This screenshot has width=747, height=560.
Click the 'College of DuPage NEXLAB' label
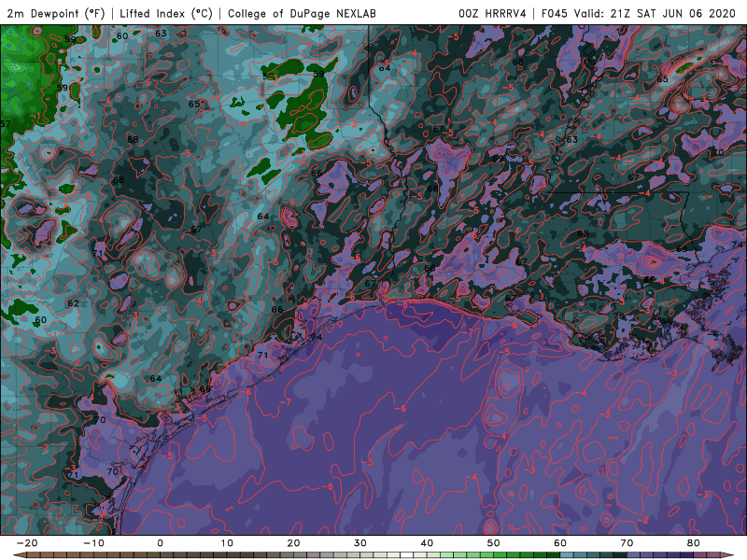302,14
